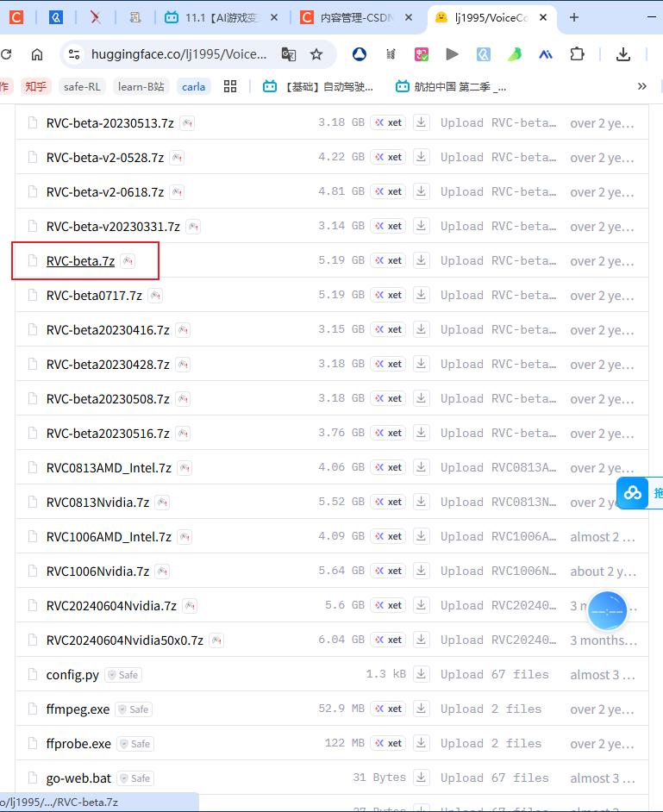This screenshot has width=663, height=812.
Task: Close the 11.1【AI游戏变 tab
Action: 274,17
